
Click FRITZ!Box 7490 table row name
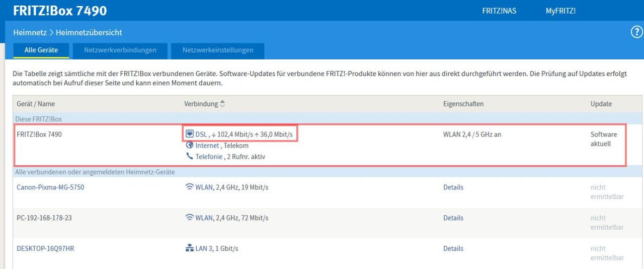point(39,134)
